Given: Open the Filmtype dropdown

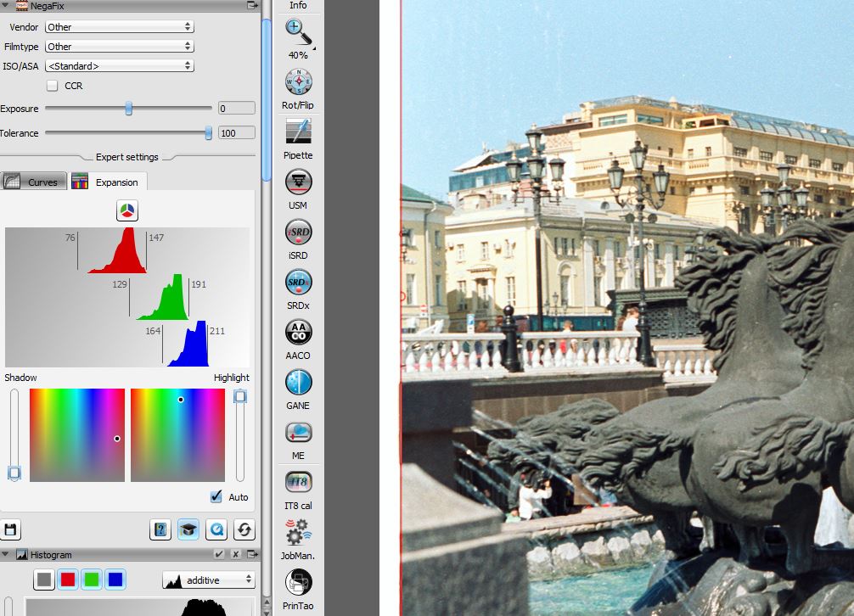Looking at the screenshot, I should coord(119,47).
